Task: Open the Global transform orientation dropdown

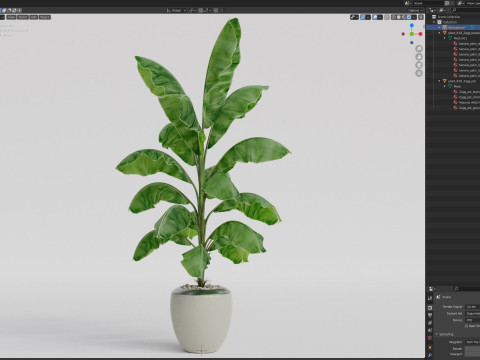Action: (177, 10)
